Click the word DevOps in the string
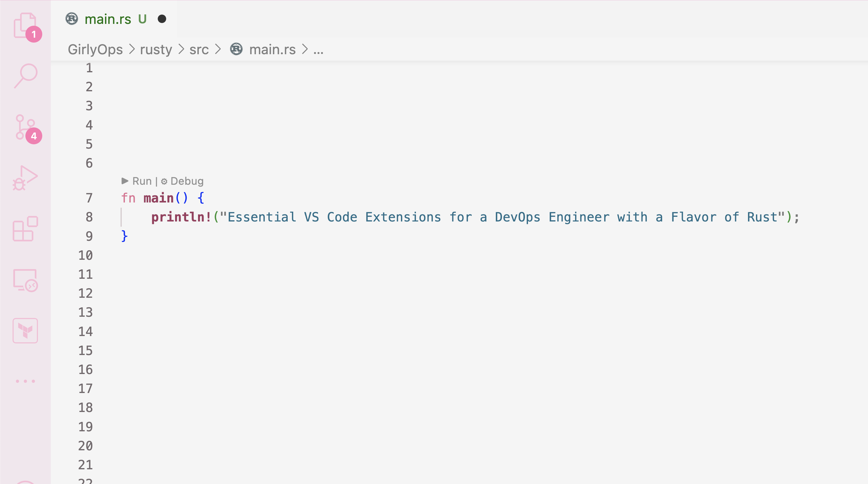The height and width of the screenshot is (484, 868). click(x=518, y=217)
